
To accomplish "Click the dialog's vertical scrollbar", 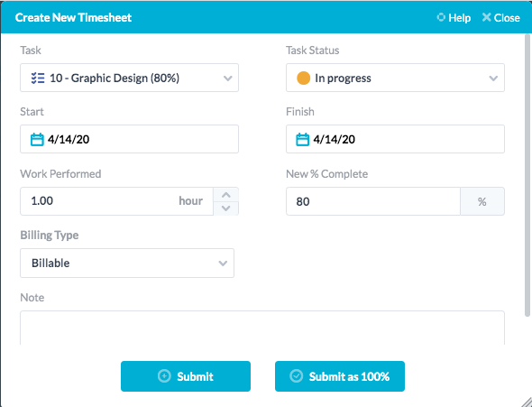I will click(x=527, y=175).
